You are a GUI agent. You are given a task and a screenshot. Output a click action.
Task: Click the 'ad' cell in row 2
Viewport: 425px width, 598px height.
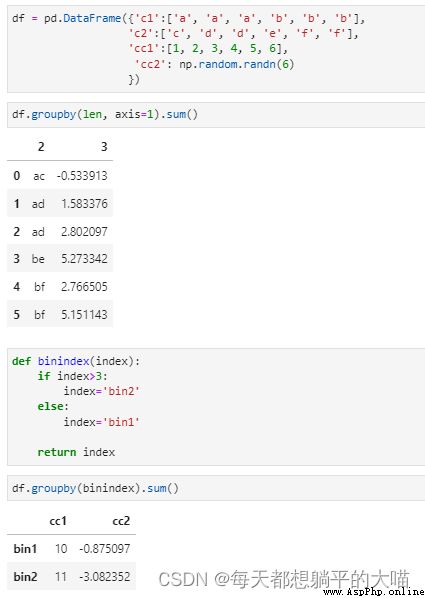[38, 231]
